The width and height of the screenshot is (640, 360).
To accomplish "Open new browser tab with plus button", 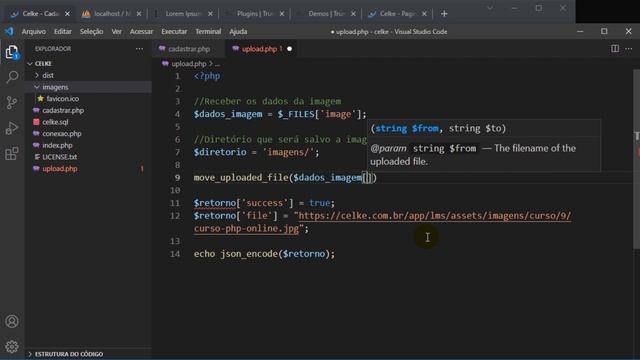I will click(x=444, y=14).
